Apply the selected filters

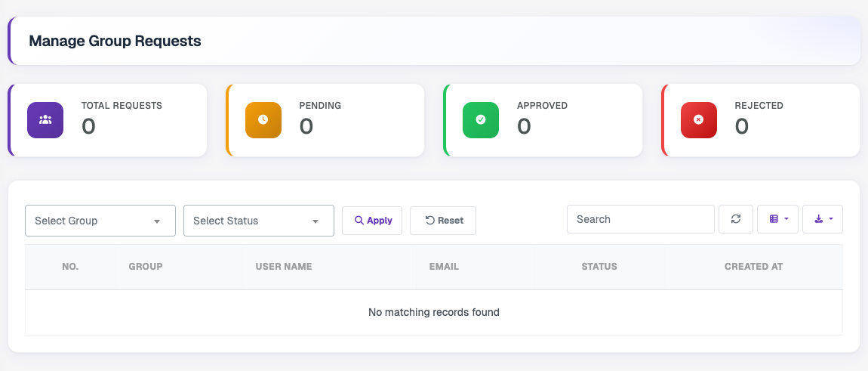372,221
